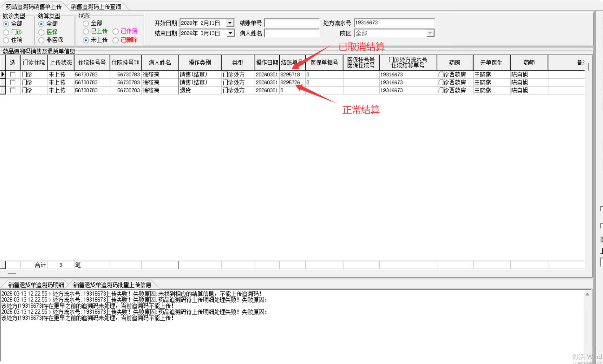Select 已作废 status radio button
This screenshot has height=364, width=603.
coord(116,32)
